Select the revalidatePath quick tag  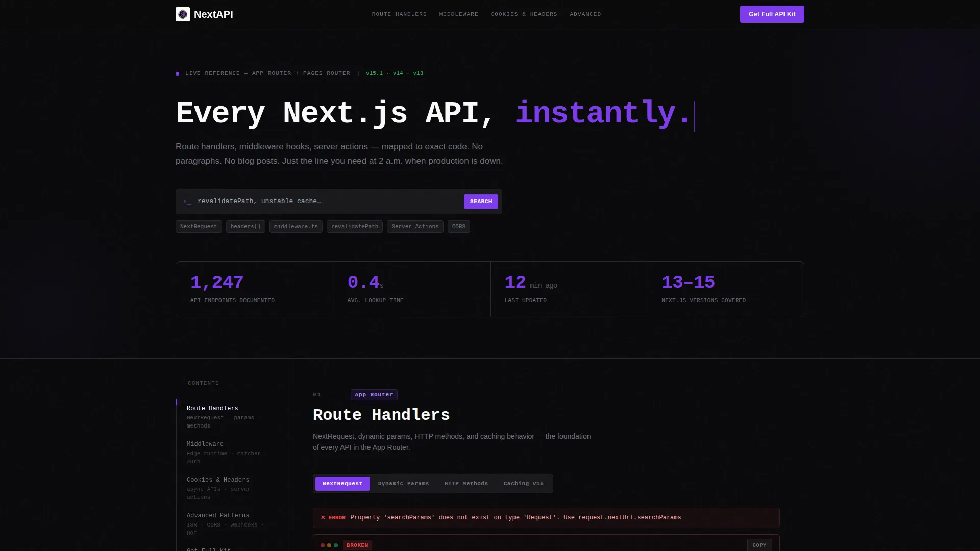[x=355, y=227]
